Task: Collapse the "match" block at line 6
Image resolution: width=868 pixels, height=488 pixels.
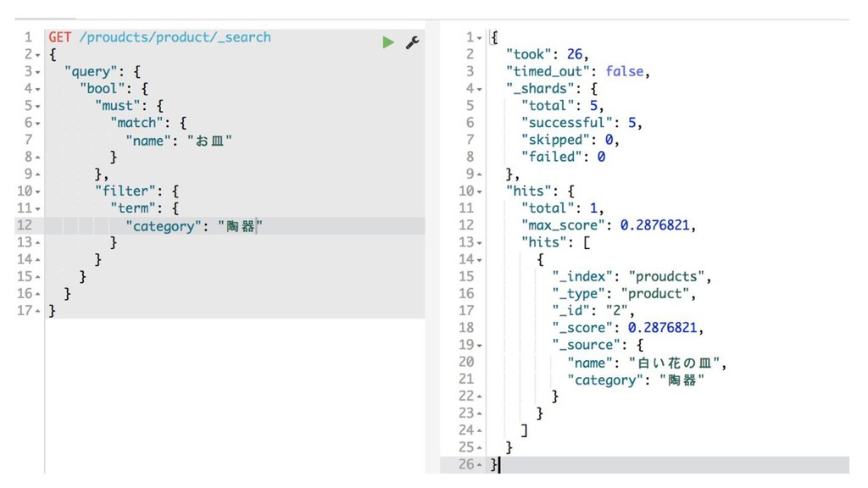Action: [x=37, y=124]
